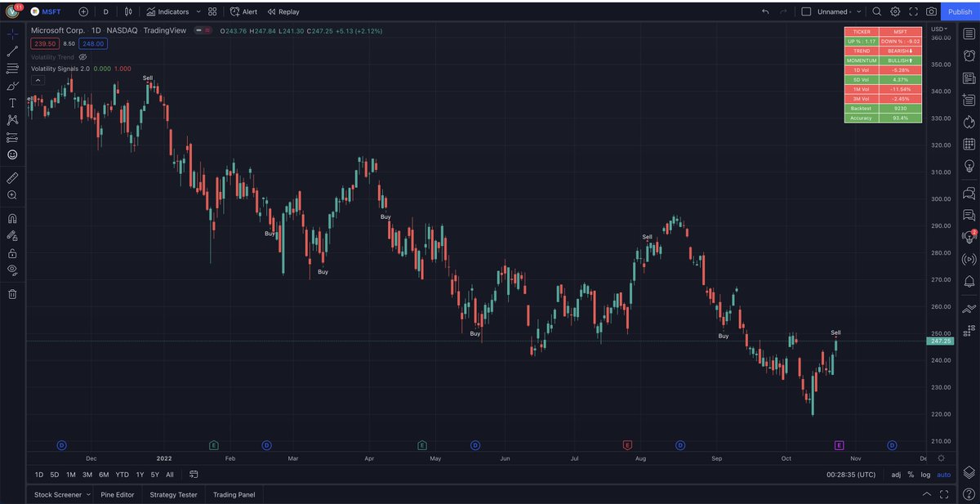
Task: Maximize the bottom panel
Action: coord(944,494)
